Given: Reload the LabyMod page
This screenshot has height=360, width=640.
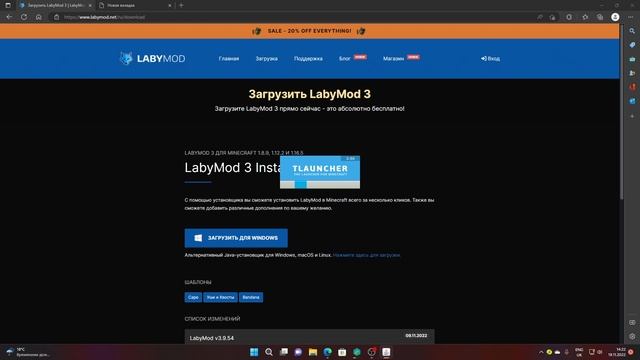Looking at the screenshot, I should tap(24, 17).
